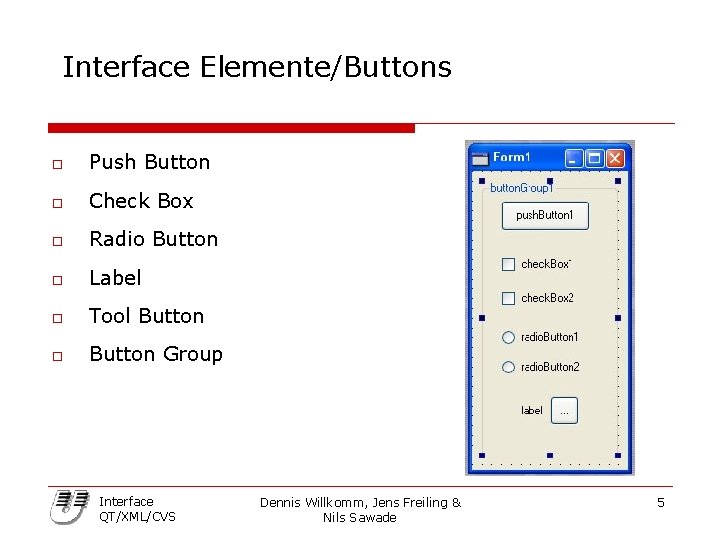Image resolution: width=720 pixels, height=540 pixels.
Task: Close the Form1 window
Action: [615, 158]
